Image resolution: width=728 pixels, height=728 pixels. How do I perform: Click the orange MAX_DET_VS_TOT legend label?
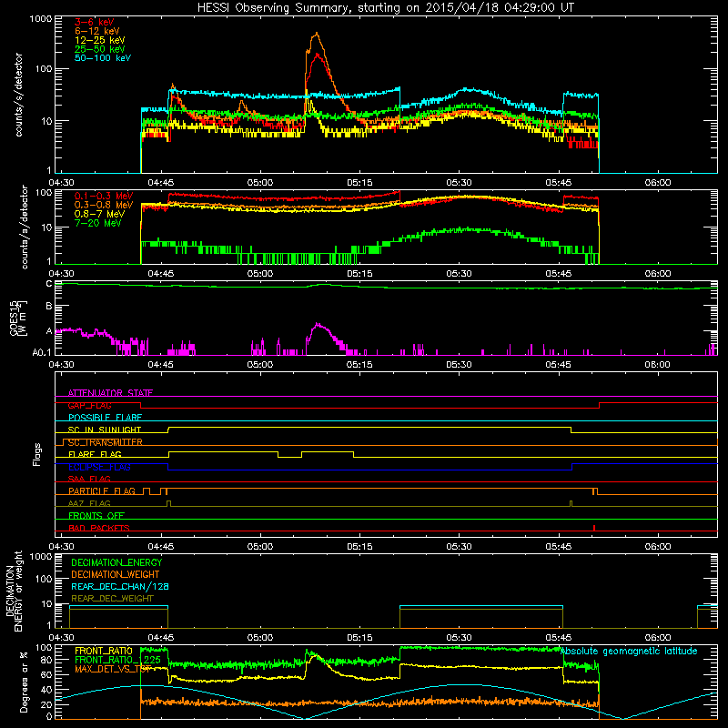[x=113, y=669]
